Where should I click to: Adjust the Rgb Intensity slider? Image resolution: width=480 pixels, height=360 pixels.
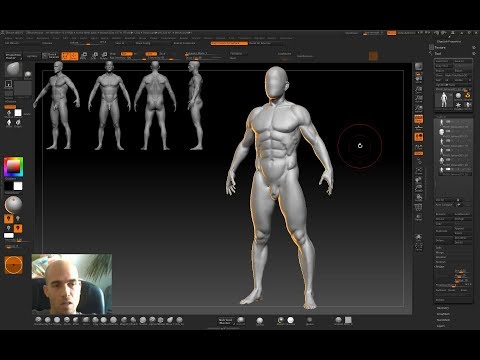coord(127,58)
